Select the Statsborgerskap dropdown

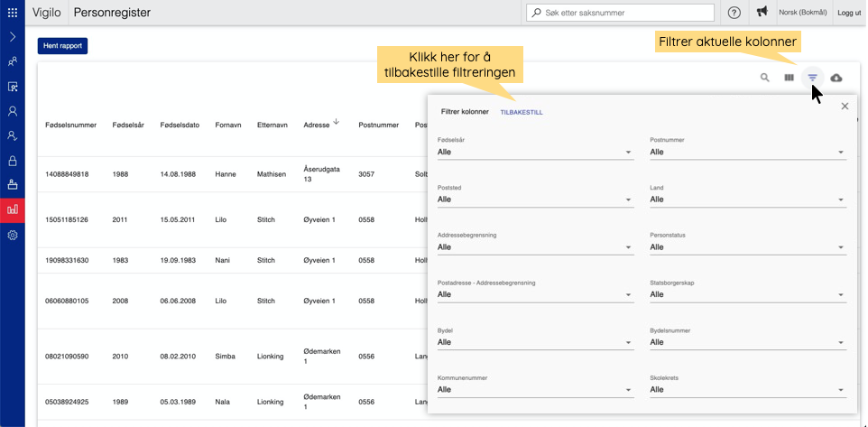tap(748, 294)
